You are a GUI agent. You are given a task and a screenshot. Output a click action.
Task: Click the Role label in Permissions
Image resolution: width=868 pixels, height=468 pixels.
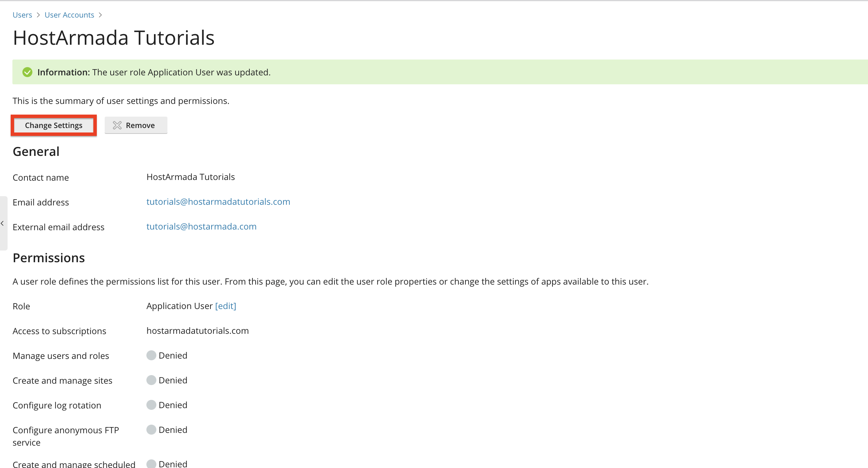[x=21, y=306]
